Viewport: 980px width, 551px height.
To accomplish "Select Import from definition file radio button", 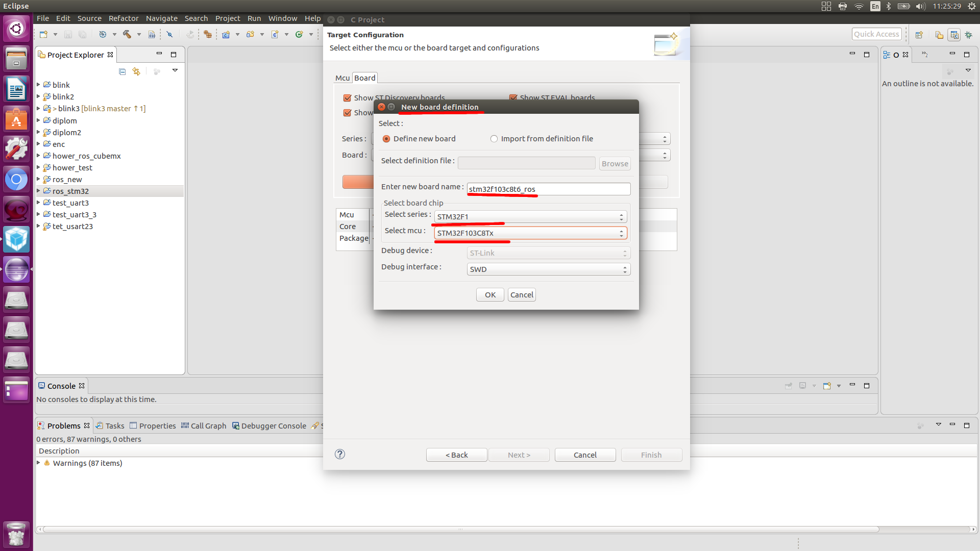I will 495,139.
